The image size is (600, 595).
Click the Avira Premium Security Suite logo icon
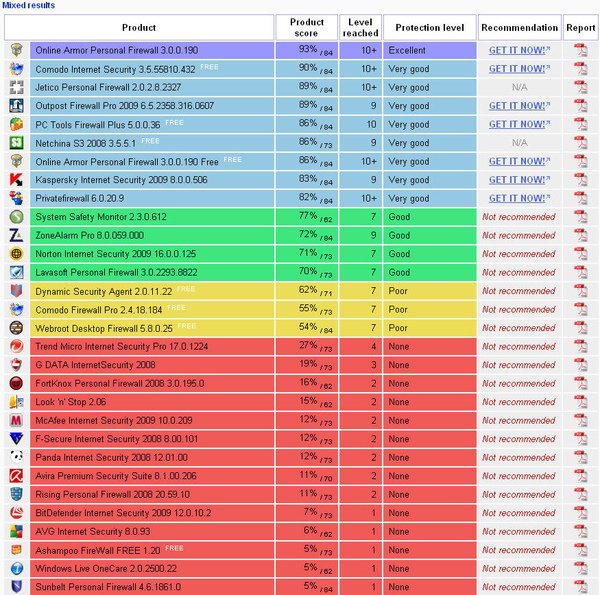click(16, 476)
